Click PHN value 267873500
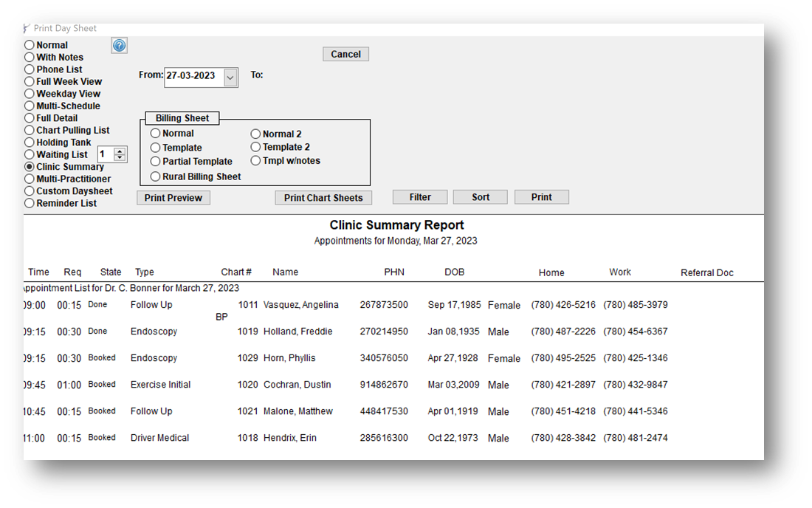Image resolution: width=812 pixels, height=508 pixels. click(x=384, y=305)
